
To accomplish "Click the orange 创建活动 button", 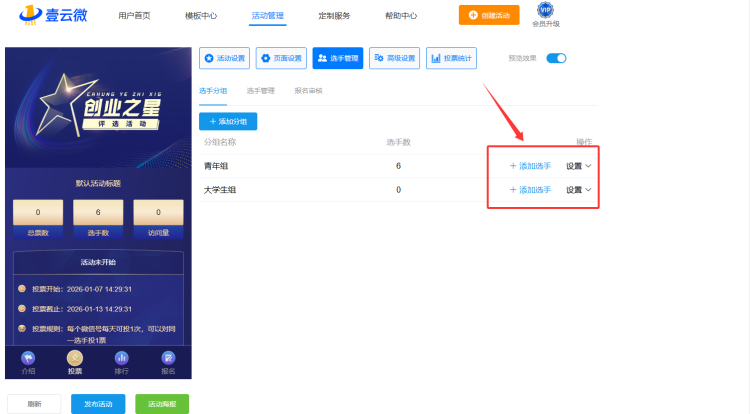I will pyautogui.click(x=489, y=15).
